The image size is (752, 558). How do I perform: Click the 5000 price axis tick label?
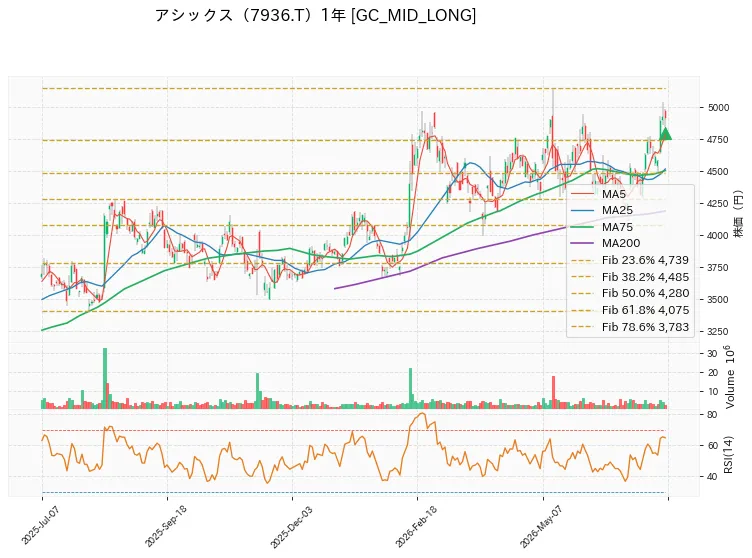718,107
